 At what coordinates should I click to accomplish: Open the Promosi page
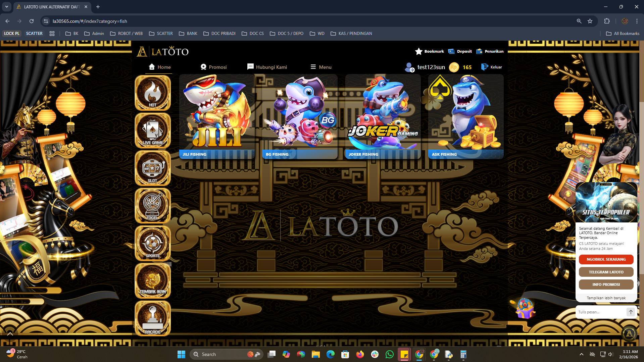click(213, 67)
